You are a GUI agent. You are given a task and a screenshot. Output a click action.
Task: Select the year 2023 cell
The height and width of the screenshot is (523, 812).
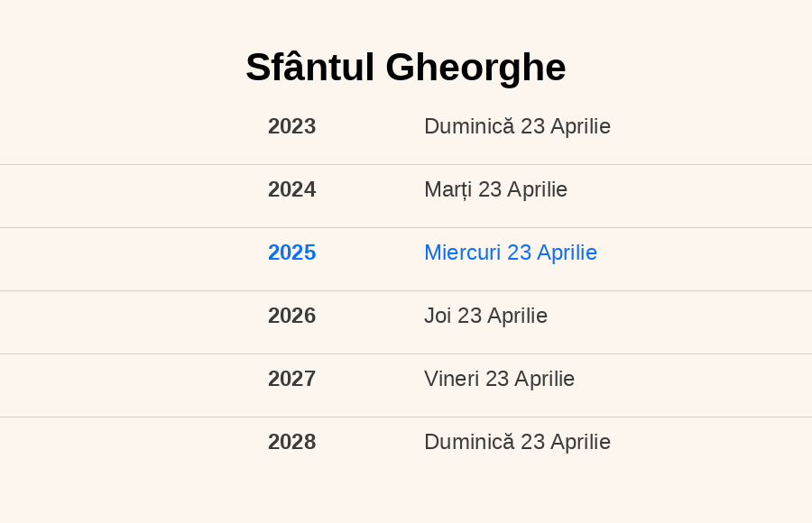coord(291,126)
